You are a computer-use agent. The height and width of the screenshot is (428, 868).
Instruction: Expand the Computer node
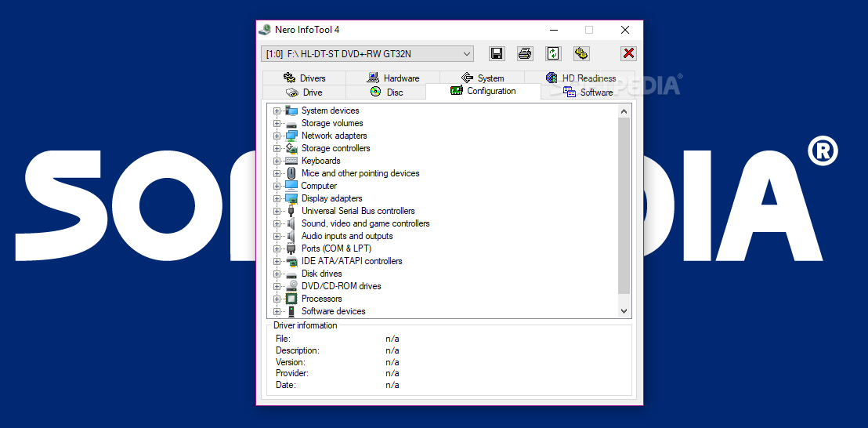(277, 186)
